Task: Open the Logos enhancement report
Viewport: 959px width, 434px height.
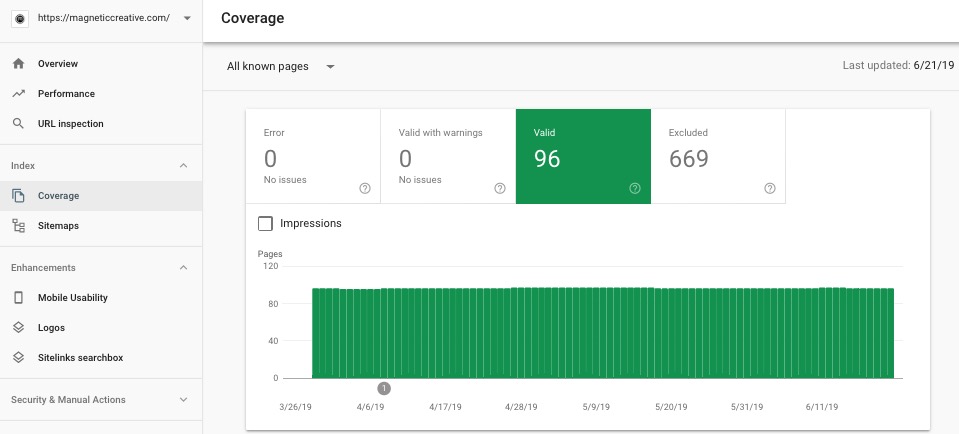Action: click(x=51, y=328)
